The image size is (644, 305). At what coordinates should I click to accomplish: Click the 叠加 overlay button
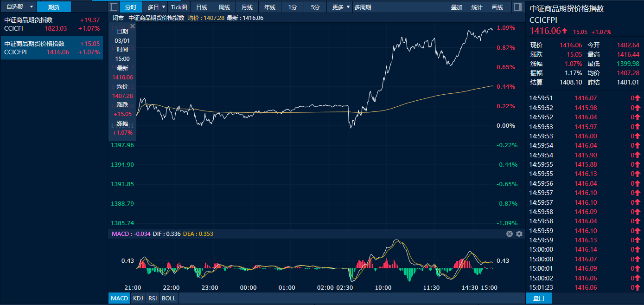[457, 7]
